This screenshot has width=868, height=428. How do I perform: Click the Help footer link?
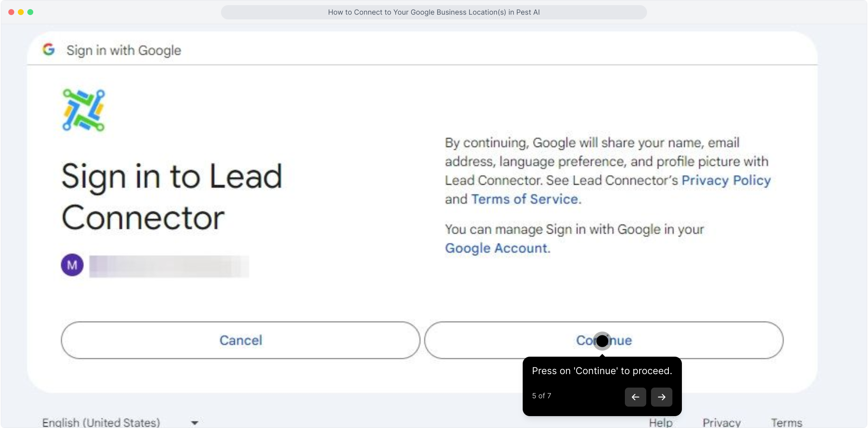[x=661, y=422]
